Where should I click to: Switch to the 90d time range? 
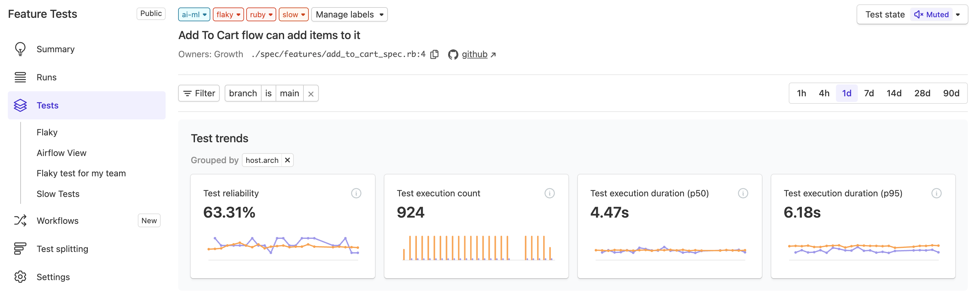pyautogui.click(x=951, y=93)
